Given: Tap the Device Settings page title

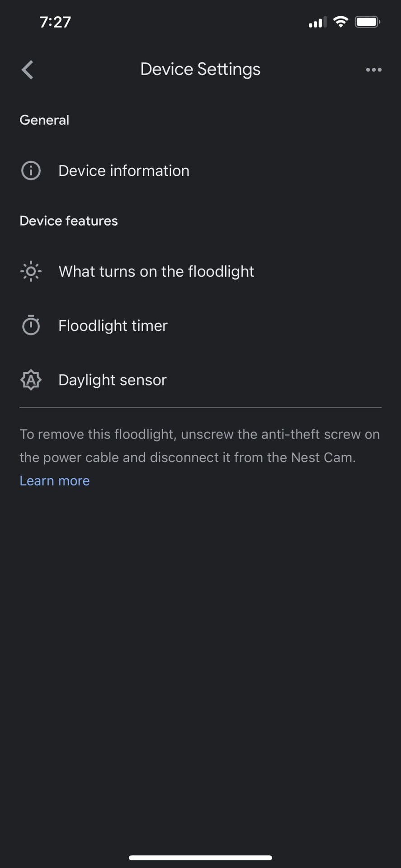Looking at the screenshot, I should (x=200, y=69).
